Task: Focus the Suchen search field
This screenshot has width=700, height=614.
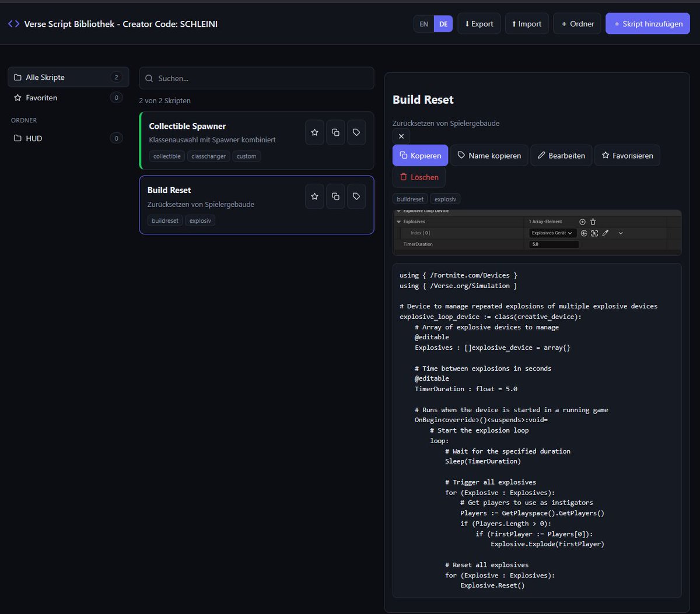Action: pyautogui.click(x=257, y=78)
